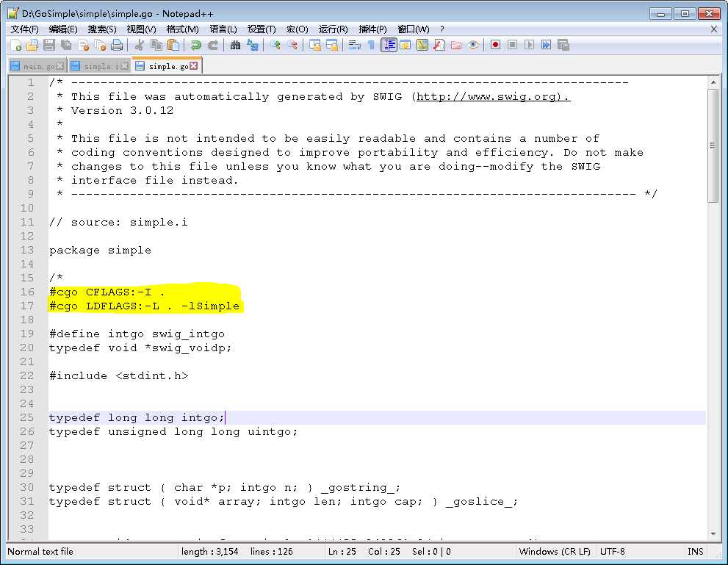This screenshot has width=728, height=565.
Task: Close the simple.go tab with its red X
Action: click(x=194, y=66)
